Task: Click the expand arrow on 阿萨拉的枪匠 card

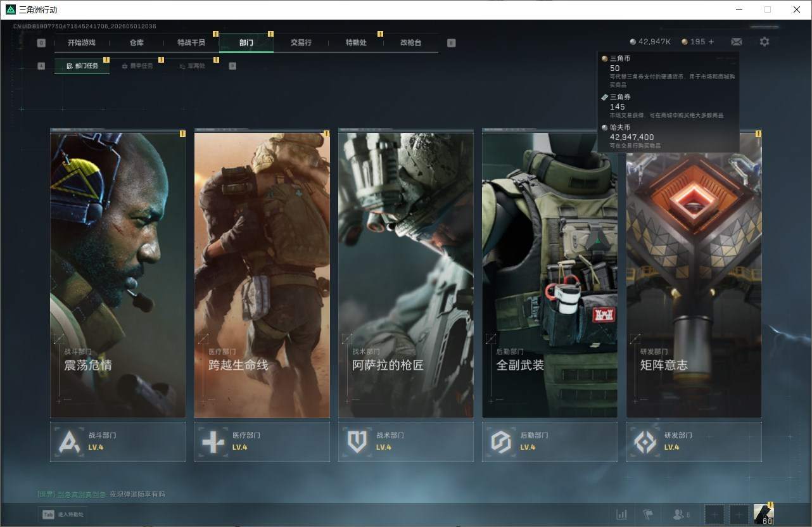Action: click(x=347, y=340)
